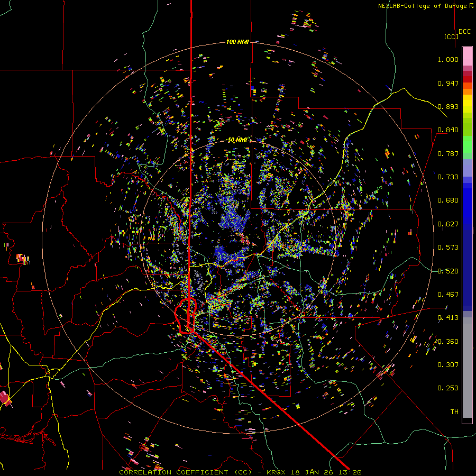Screen dimensions: 476x476
Task: Click the CORRELATION COEFFICIENT (CC) title text
Action: [x=186, y=472]
